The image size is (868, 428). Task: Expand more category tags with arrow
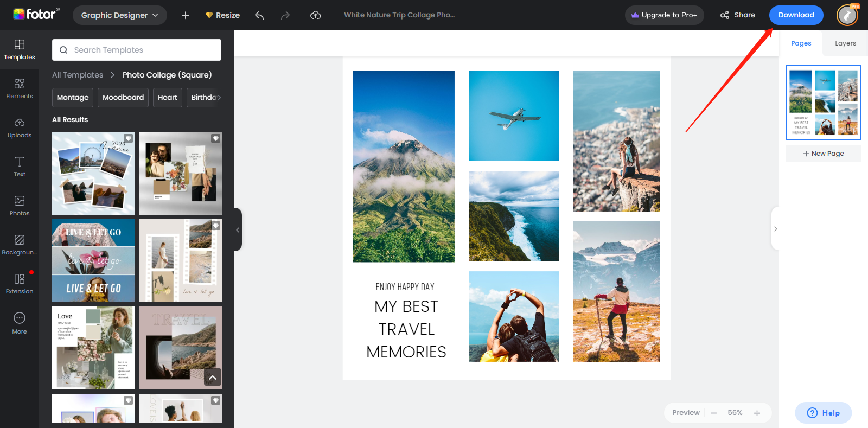[x=219, y=98]
